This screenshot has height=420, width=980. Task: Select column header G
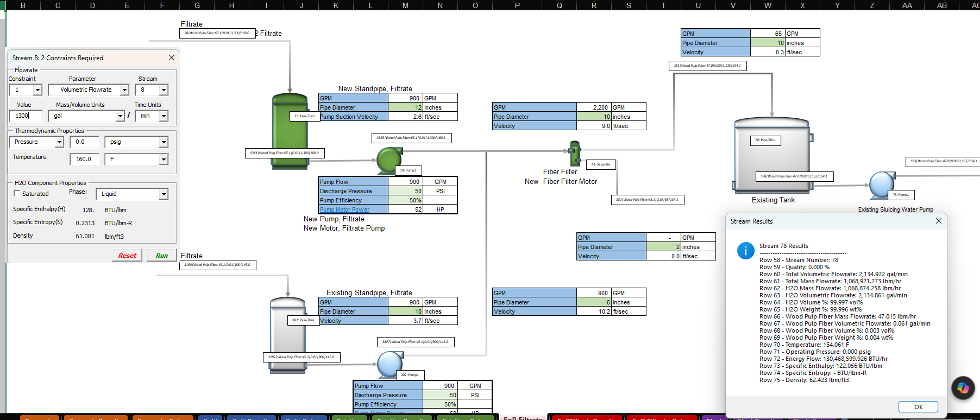click(x=197, y=5)
